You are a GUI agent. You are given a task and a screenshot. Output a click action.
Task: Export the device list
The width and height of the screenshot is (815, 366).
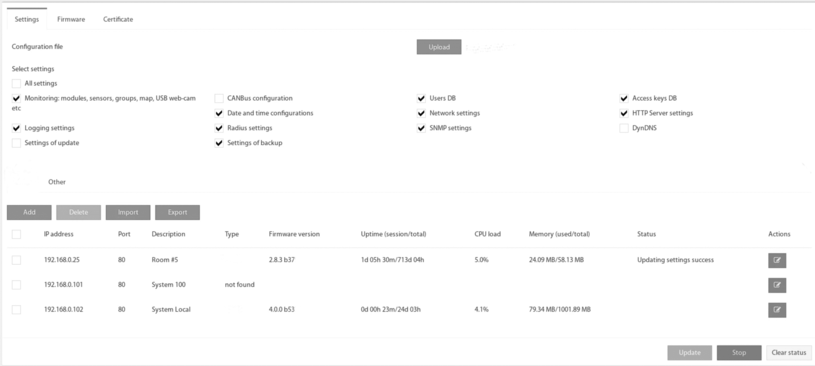178,213
